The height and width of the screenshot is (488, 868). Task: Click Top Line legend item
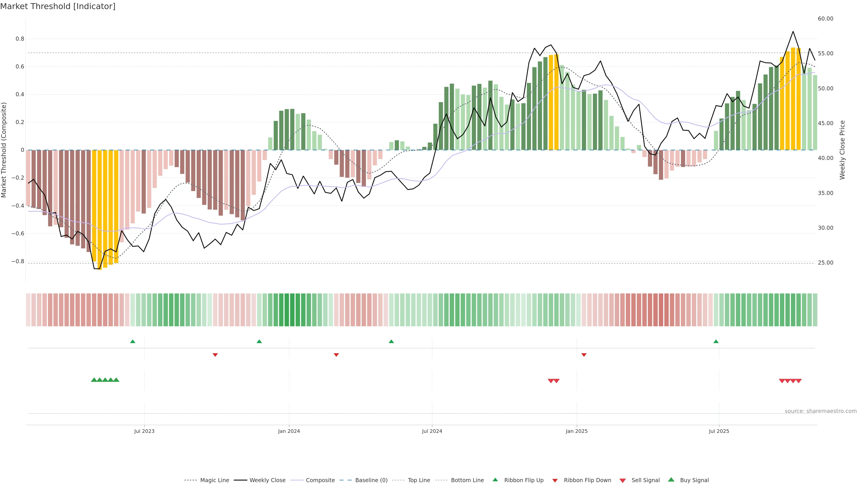pos(419,480)
